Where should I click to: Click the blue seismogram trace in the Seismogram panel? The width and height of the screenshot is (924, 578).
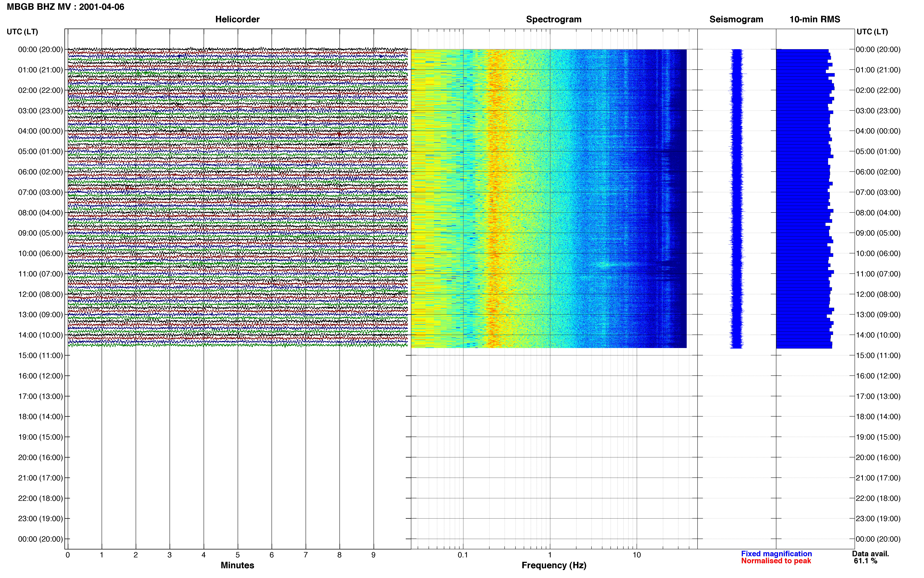tap(736, 199)
